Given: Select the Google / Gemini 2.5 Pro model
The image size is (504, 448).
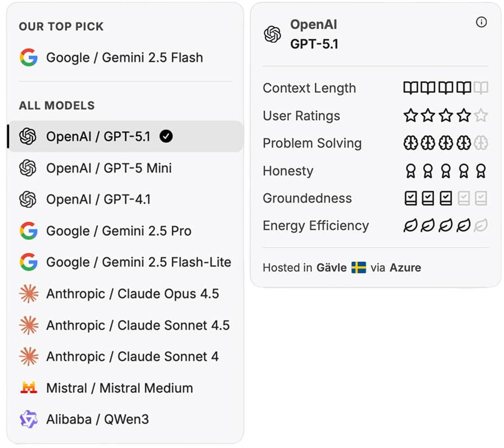Looking at the screenshot, I should click(118, 231).
